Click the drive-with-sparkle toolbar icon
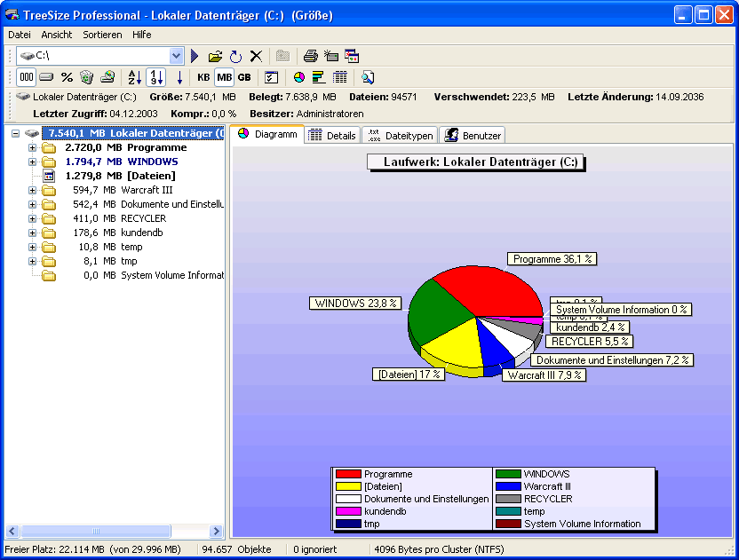The height and width of the screenshot is (560, 739). (331, 56)
